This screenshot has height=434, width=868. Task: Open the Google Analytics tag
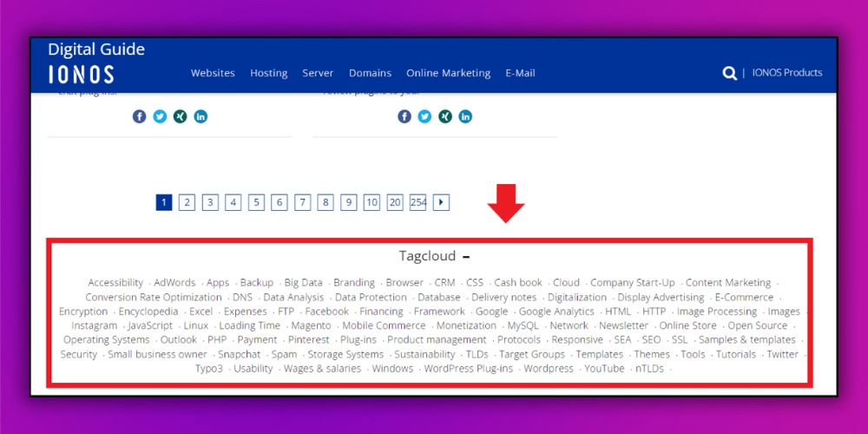(x=556, y=312)
